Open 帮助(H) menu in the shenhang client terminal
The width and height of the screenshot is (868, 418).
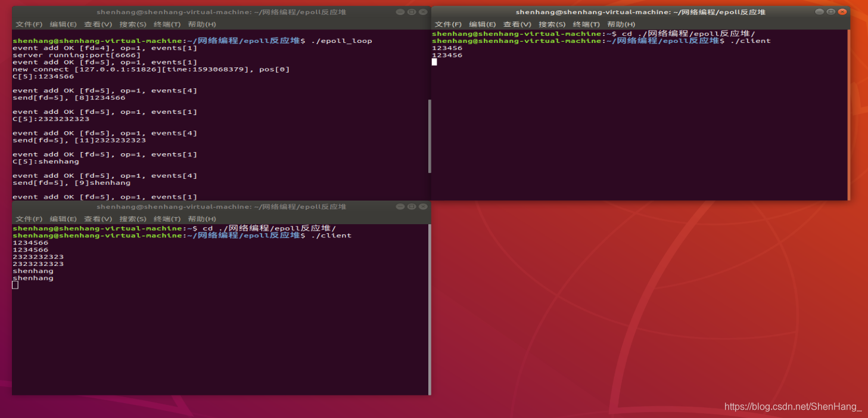[202, 219]
